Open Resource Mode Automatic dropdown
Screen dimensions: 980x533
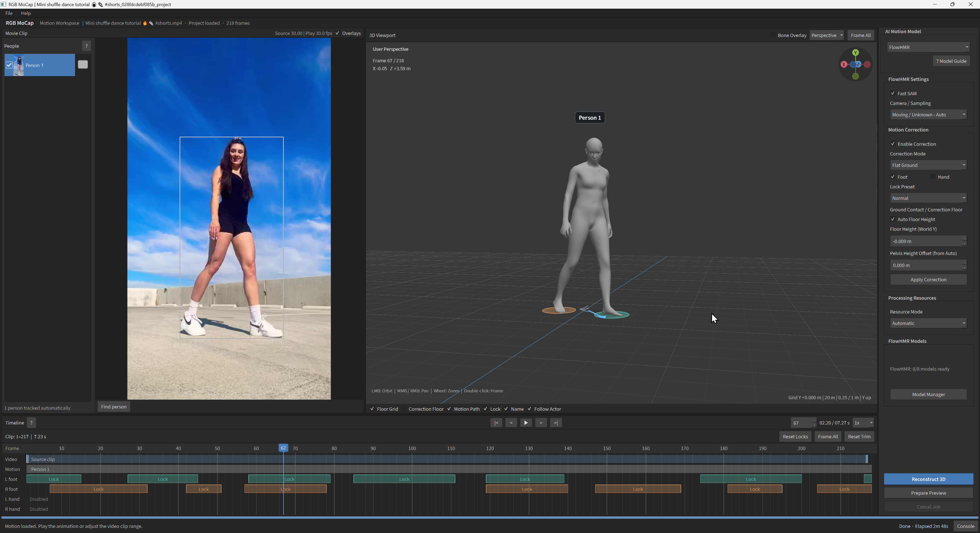[x=928, y=323]
